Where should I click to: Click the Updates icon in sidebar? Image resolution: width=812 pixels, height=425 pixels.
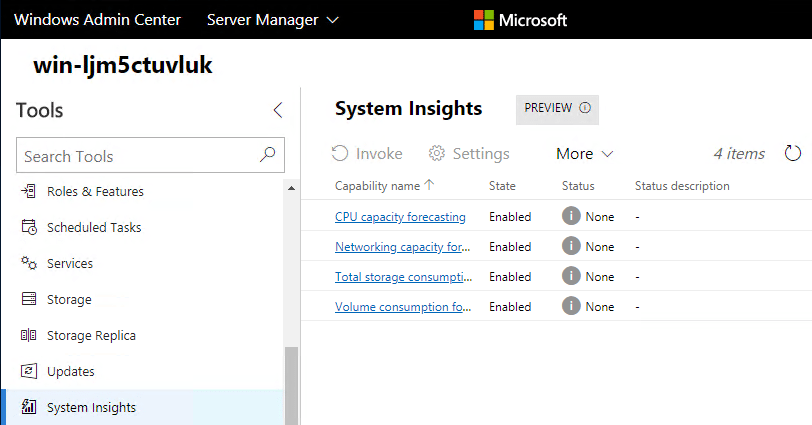click(28, 371)
